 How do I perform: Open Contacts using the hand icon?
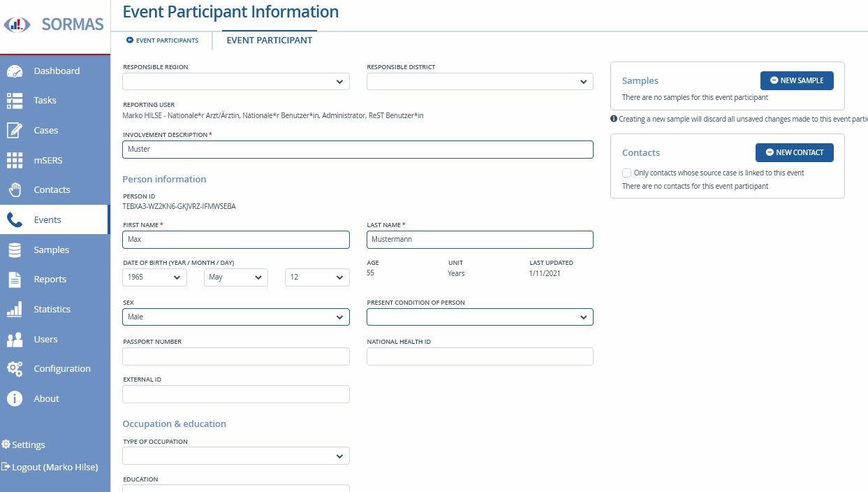point(15,190)
